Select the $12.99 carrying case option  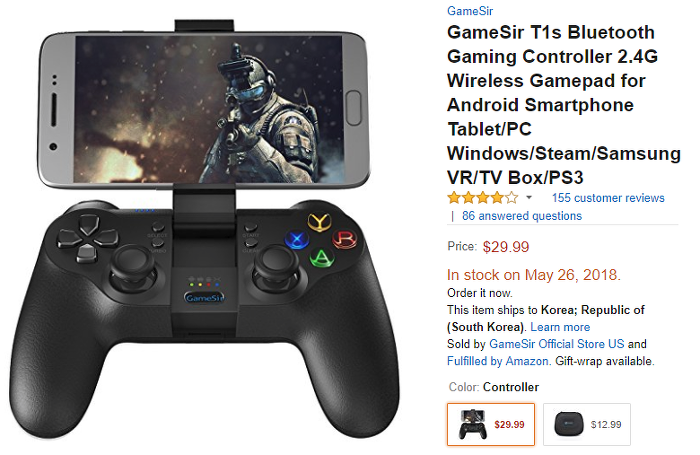pyautogui.click(x=587, y=425)
